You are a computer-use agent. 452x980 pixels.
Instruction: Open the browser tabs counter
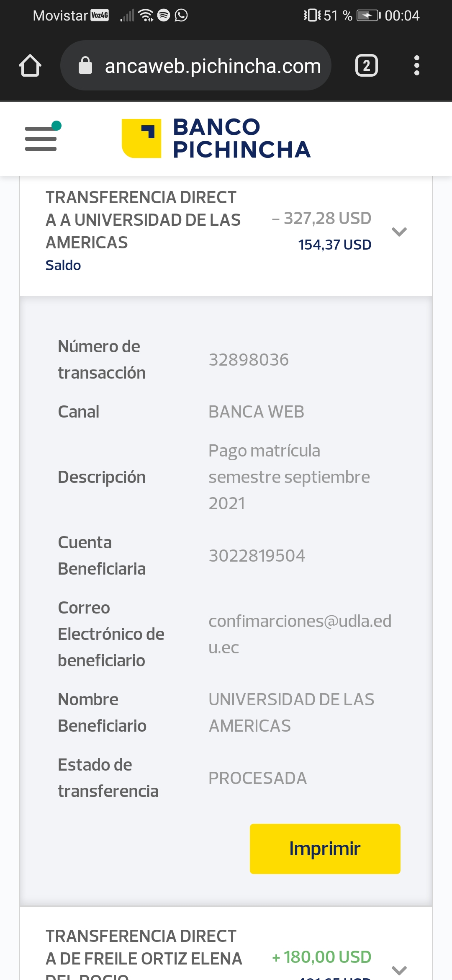[366, 66]
